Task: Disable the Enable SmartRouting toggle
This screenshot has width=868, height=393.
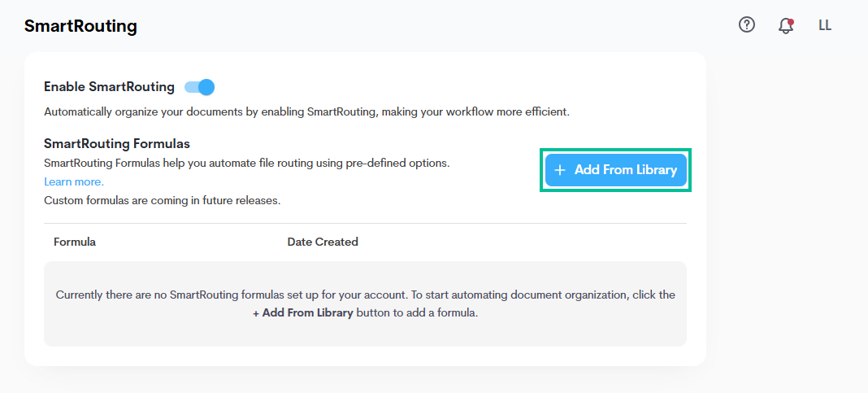Action: pos(199,87)
